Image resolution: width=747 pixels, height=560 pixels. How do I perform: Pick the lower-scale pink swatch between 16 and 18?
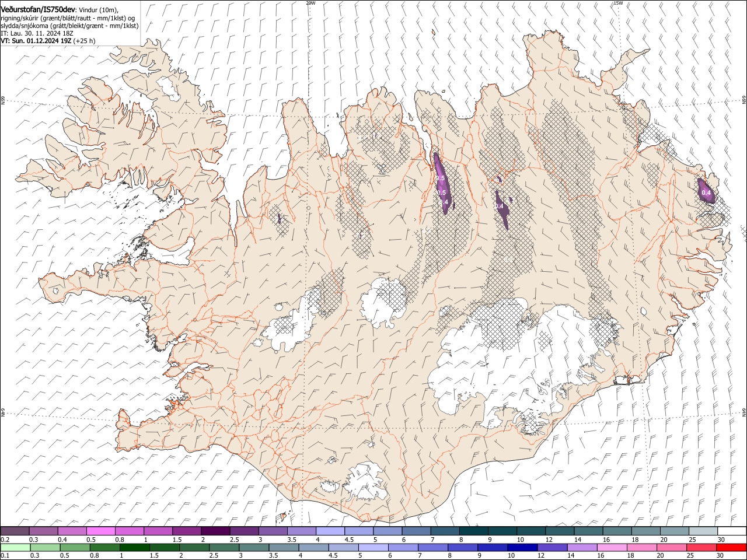pyautogui.click(x=611, y=547)
